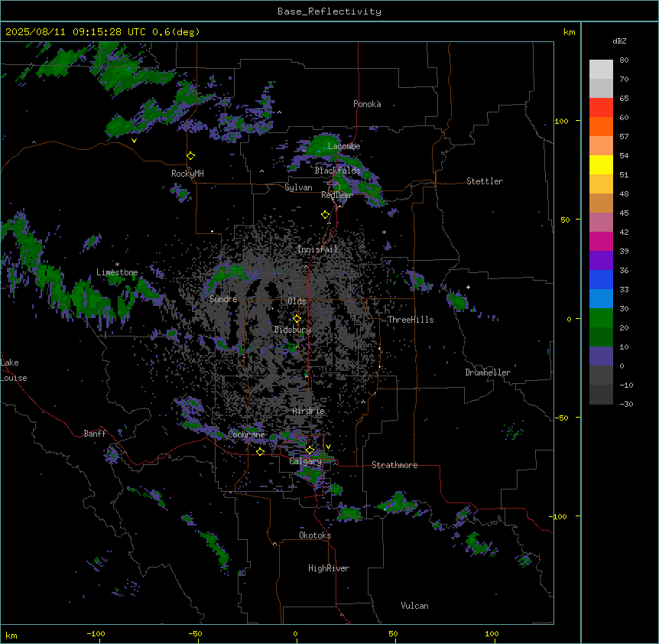Select the bright green 20-30 dBZ legend swatch
The width and height of the screenshot is (659, 644).
click(x=601, y=318)
